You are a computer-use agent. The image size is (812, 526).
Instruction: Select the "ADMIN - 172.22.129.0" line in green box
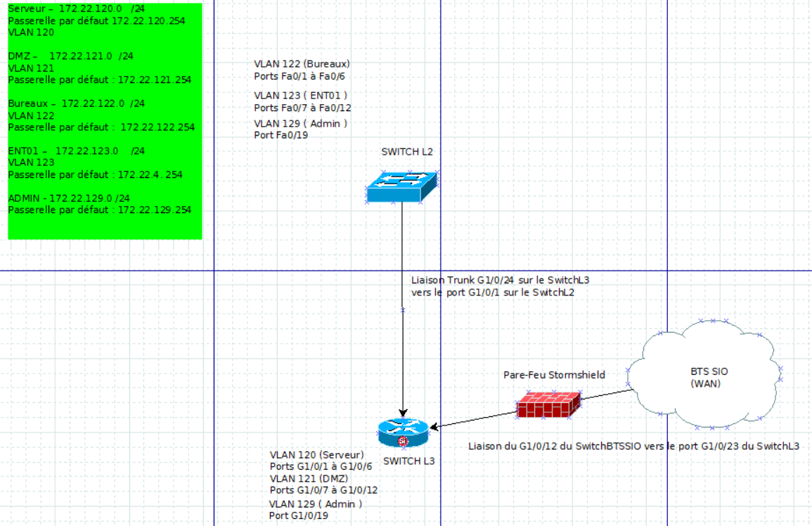pos(69,198)
